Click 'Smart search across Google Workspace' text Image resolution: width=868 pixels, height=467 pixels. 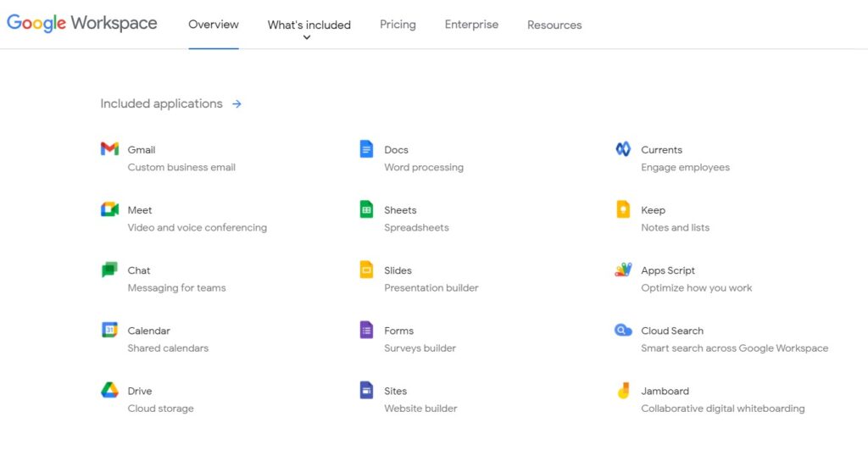[735, 348]
